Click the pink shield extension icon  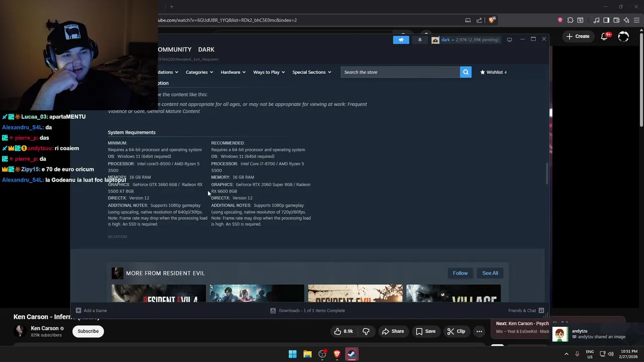click(x=560, y=20)
